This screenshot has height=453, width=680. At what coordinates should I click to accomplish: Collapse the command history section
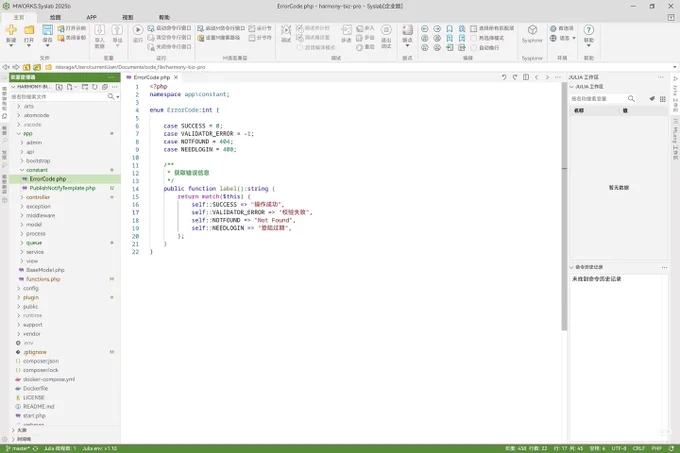(572, 267)
